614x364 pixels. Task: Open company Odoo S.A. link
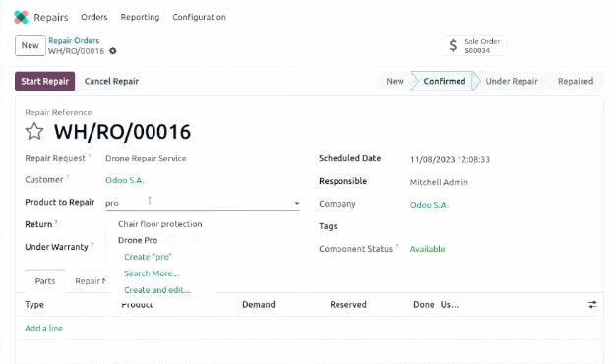pos(429,205)
